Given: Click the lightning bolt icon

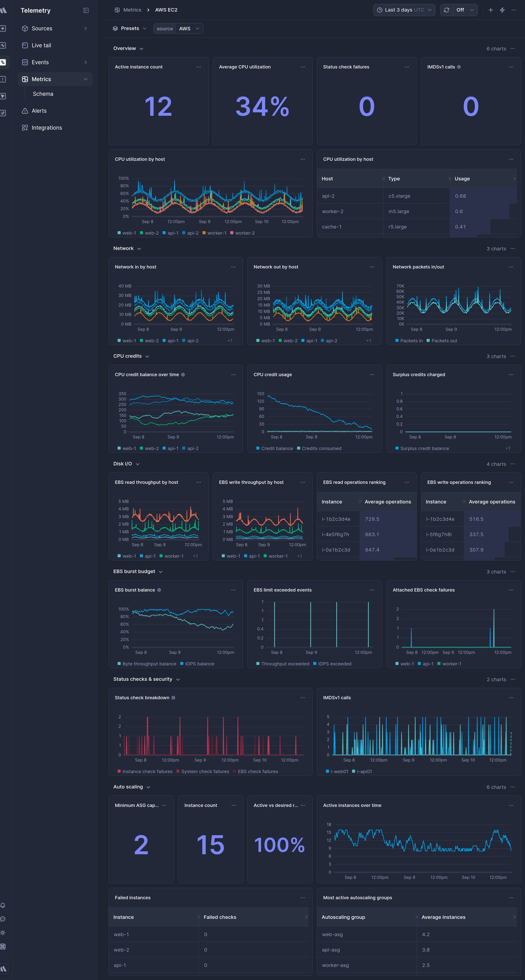Looking at the screenshot, I should click(x=502, y=10).
